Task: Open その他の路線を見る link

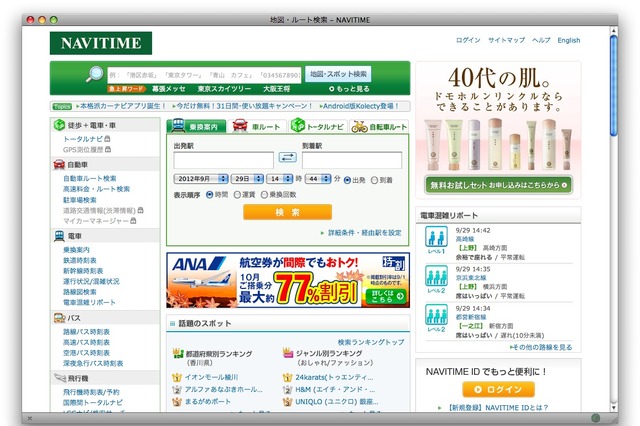Action: pos(541,347)
